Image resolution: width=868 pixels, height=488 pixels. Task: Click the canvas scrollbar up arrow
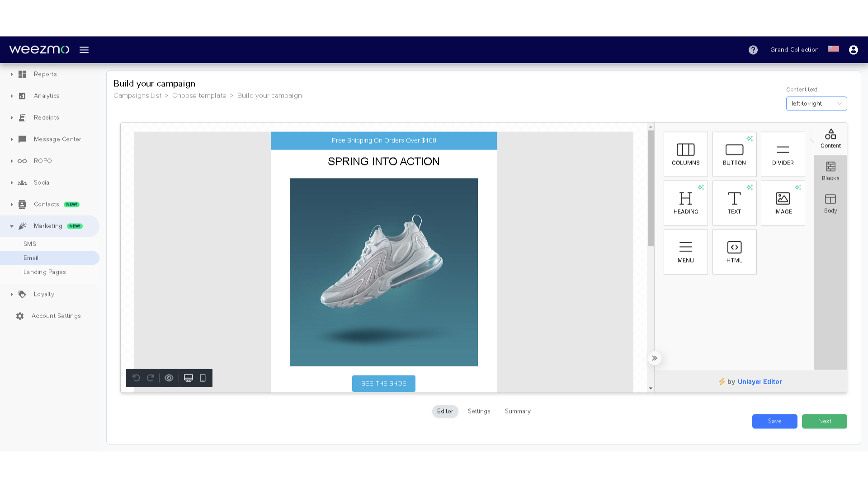click(x=651, y=127)
